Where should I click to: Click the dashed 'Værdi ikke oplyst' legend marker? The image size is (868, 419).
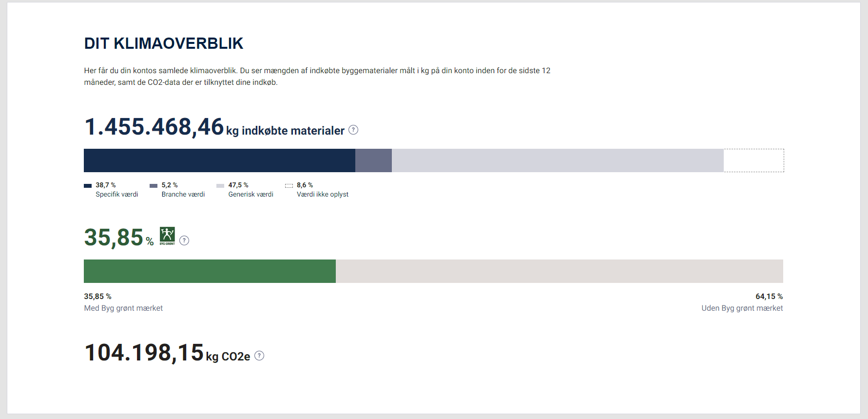(x=289, y=186)
